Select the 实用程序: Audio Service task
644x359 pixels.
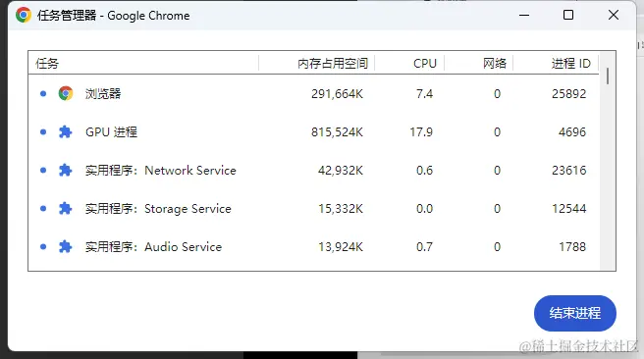point(313,246)
